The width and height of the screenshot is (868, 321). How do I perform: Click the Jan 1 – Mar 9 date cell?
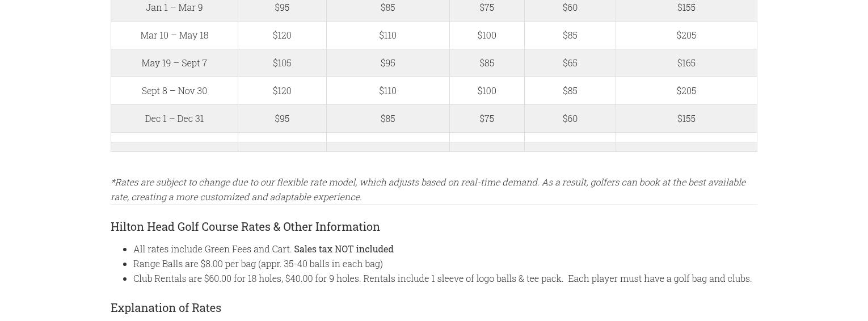pos(174,7)
